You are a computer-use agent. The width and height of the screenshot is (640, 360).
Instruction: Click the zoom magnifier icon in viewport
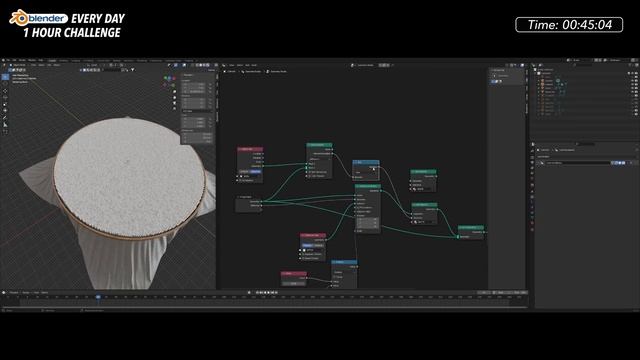pyautogui.click(x=174, y=91)
